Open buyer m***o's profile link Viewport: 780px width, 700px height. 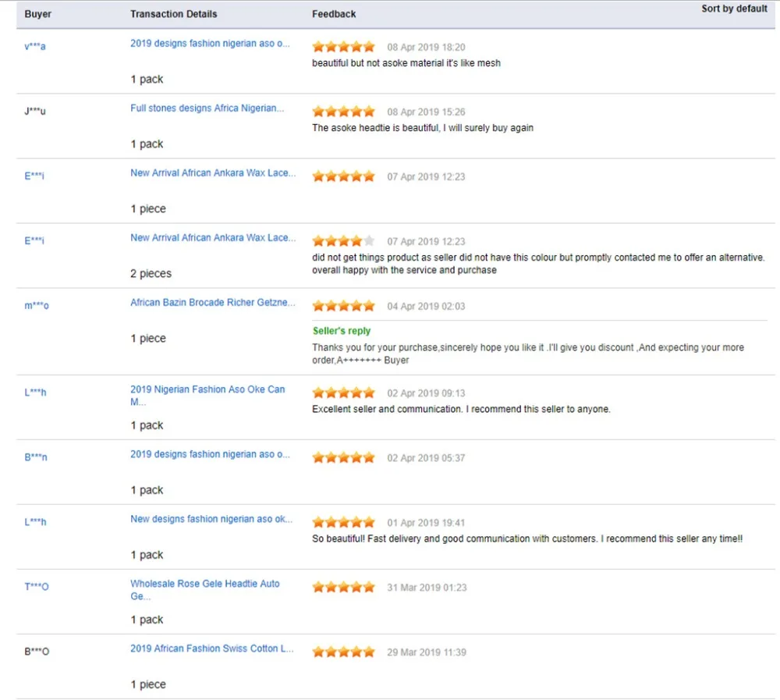coord(37,305)
